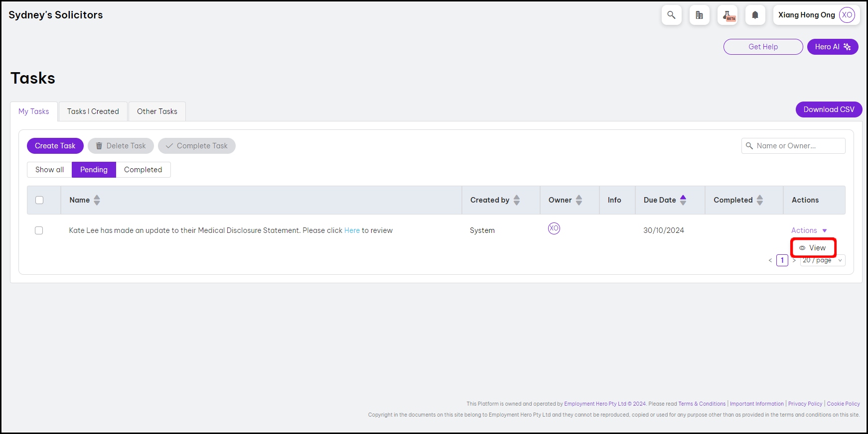Sort by Name column arrows
Screen dimensions: 868x434
97,200
